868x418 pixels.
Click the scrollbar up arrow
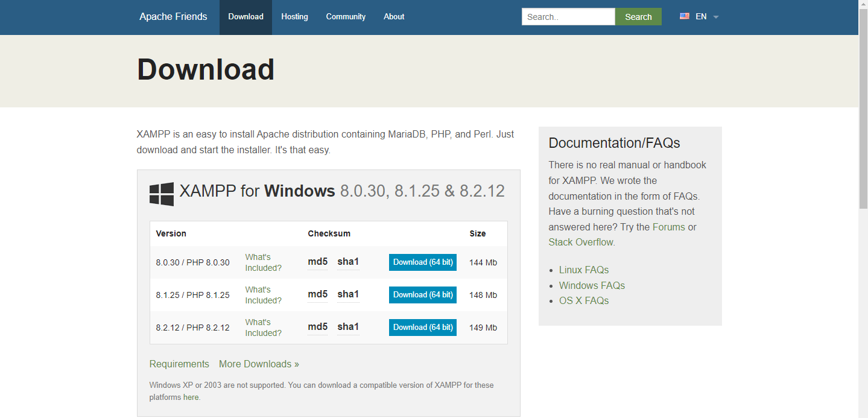(863, 4)
